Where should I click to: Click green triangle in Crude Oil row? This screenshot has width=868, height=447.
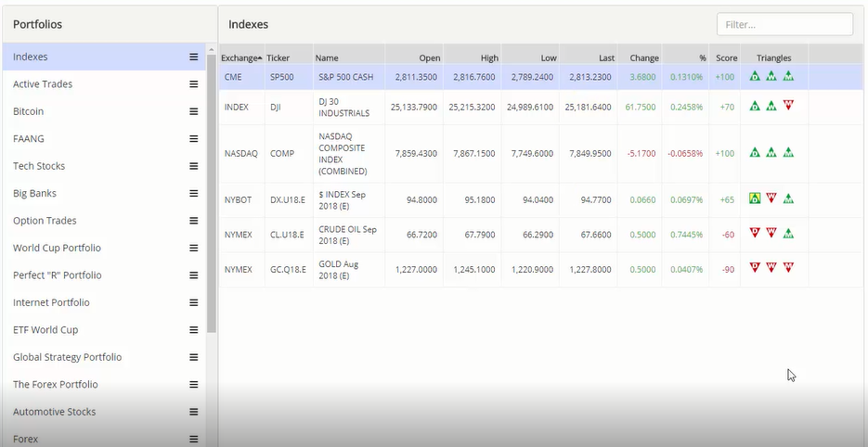(x=788, y=234)
